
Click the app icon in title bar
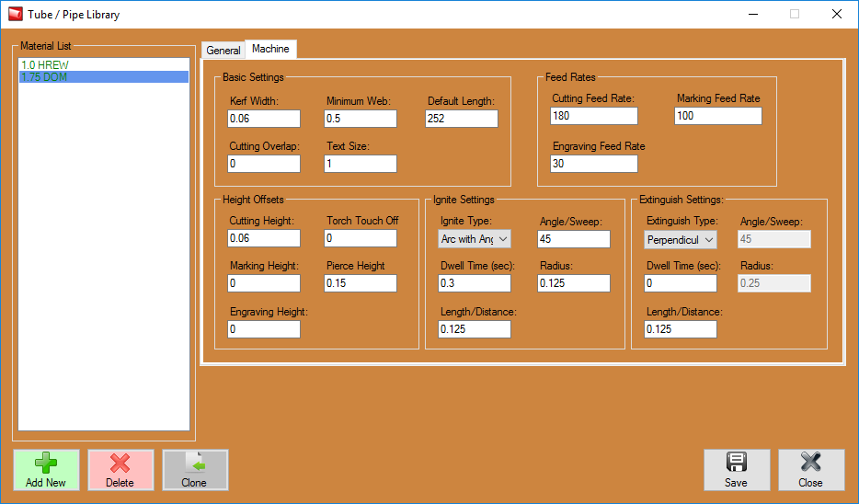(x=15, y=15)
